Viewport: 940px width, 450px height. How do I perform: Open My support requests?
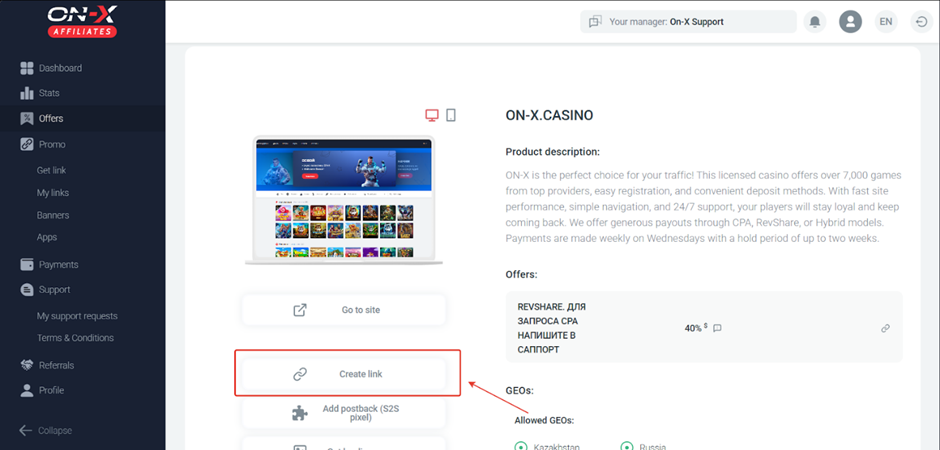pos(77,316)
